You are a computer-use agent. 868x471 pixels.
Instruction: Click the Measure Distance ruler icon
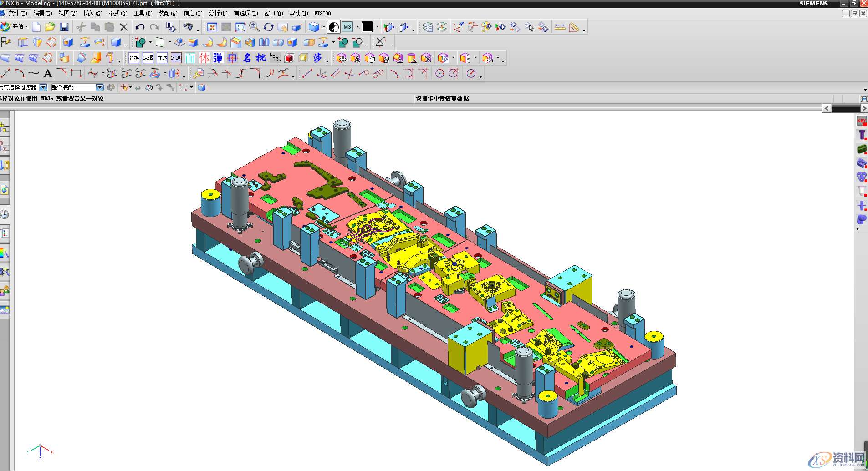click(x=560, y=27)
